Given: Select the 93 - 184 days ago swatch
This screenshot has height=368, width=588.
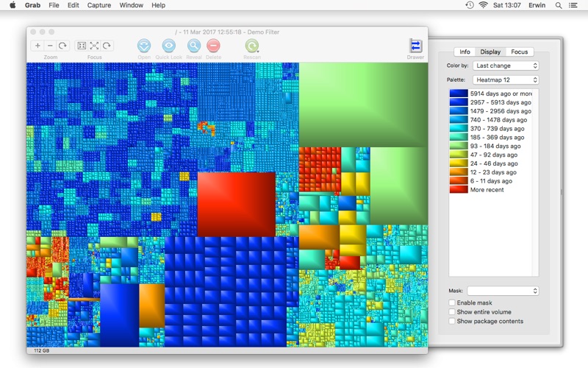Looking at the screenshot, I should click(x=459, y=146).
